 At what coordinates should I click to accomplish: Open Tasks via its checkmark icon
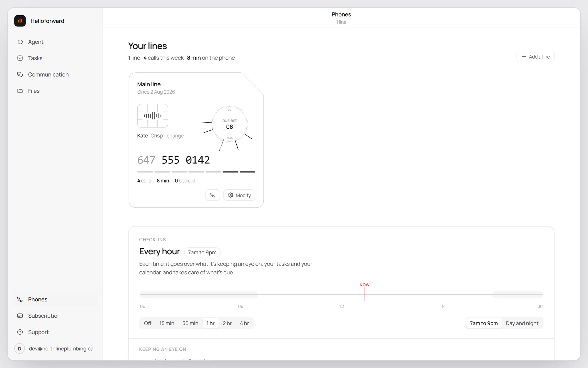(x=20, y=58)
